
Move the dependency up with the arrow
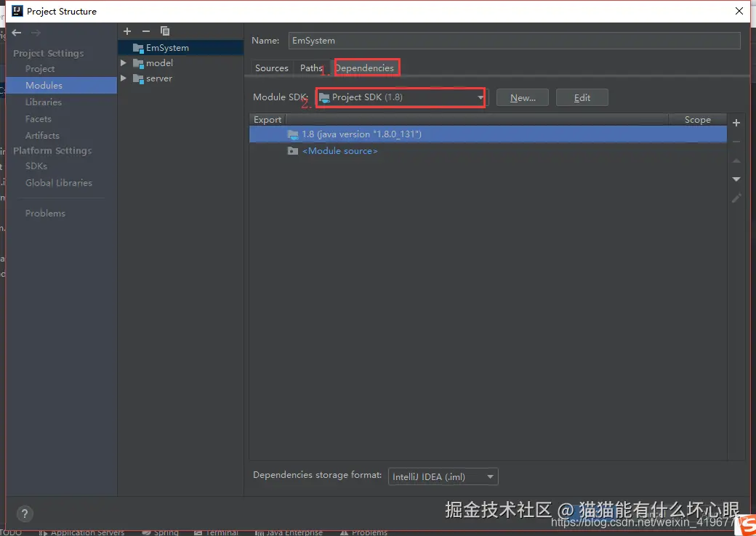pyautogui.click(x=736, y=161)
